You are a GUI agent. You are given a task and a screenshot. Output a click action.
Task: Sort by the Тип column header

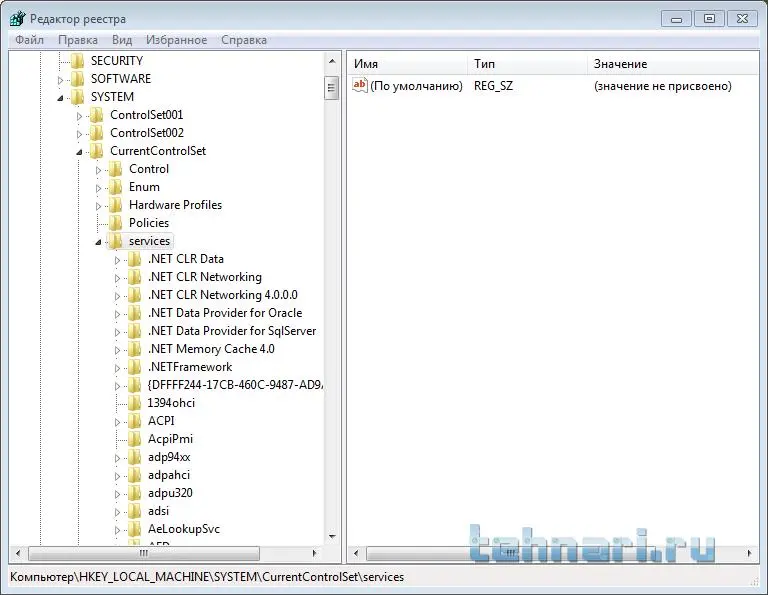pos(528,64)
